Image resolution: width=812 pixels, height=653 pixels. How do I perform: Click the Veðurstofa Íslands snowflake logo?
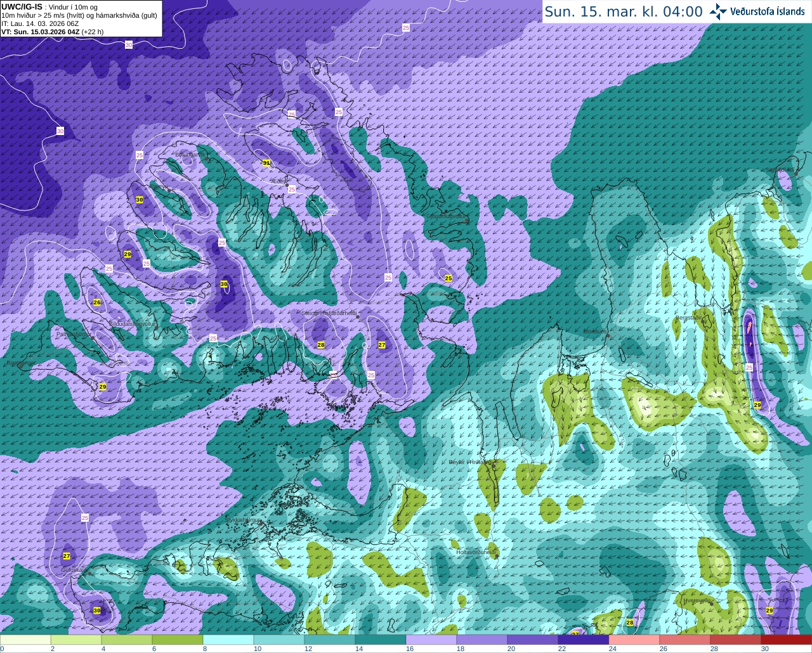(x=718, y=11)
